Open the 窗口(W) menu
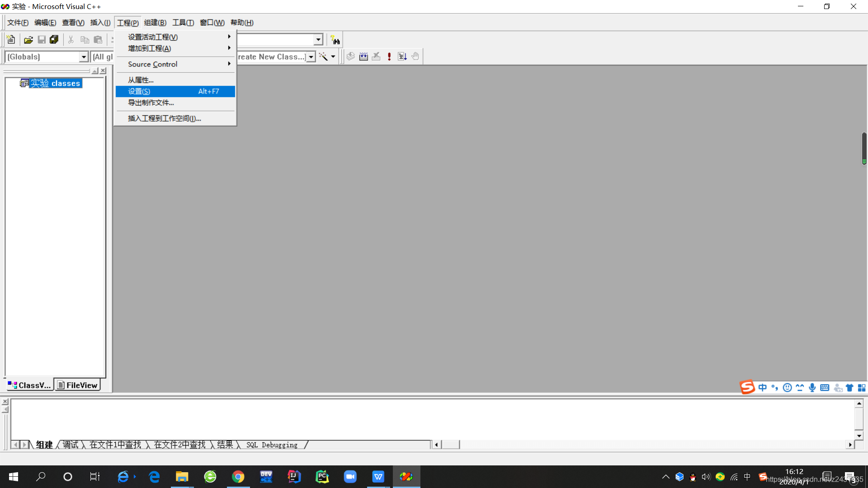Viewport: 868px width, 488px height. pyautogui.click(x=212, y=23)
